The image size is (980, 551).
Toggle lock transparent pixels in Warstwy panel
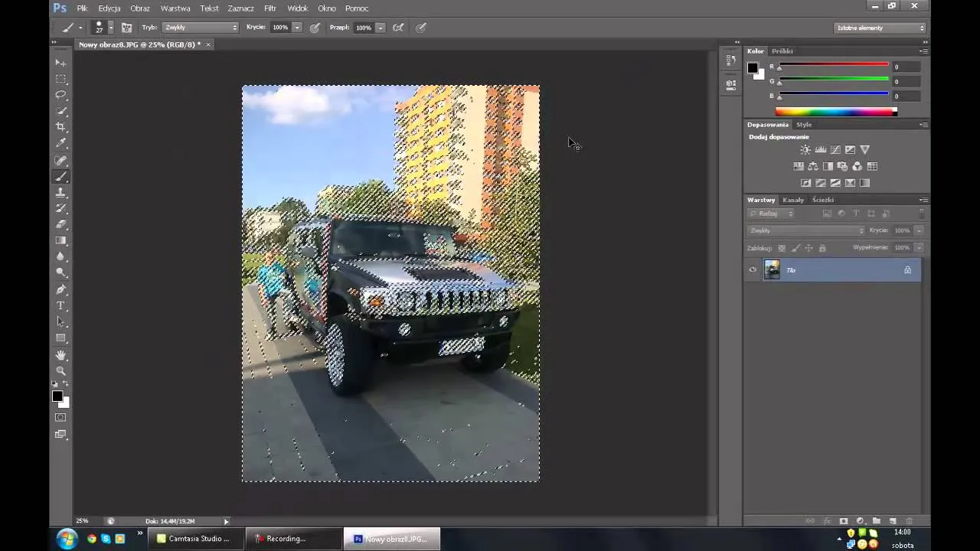point(782,248)
